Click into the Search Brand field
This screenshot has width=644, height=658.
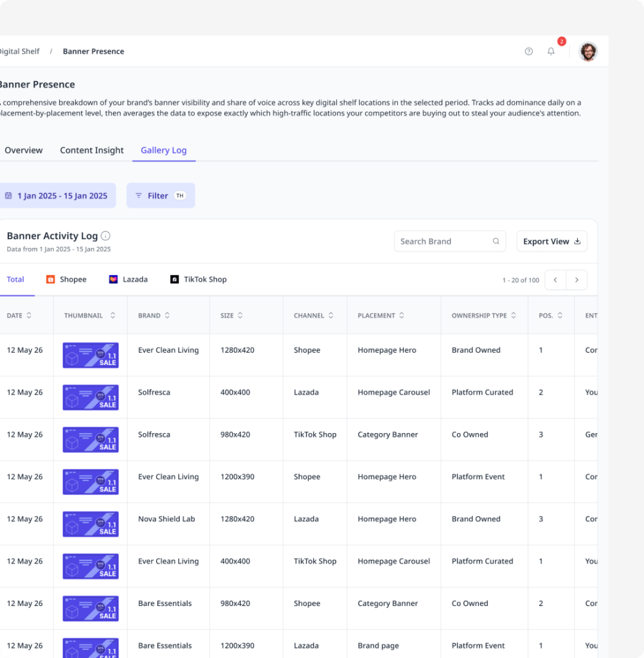450,242
